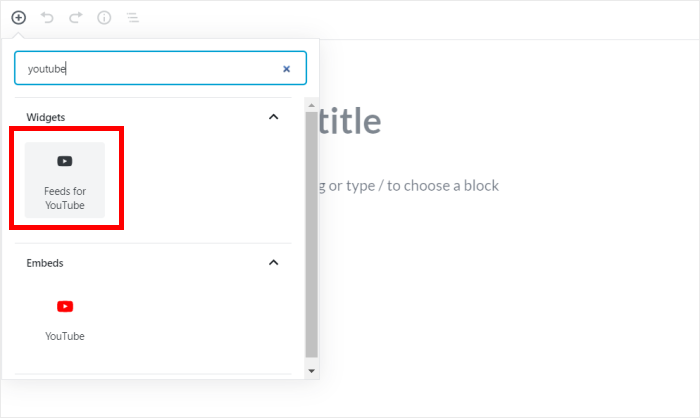700x418 pixels.
Task: Open the content structure info icon
Action: pyautogui.click(x=104, y=18)
